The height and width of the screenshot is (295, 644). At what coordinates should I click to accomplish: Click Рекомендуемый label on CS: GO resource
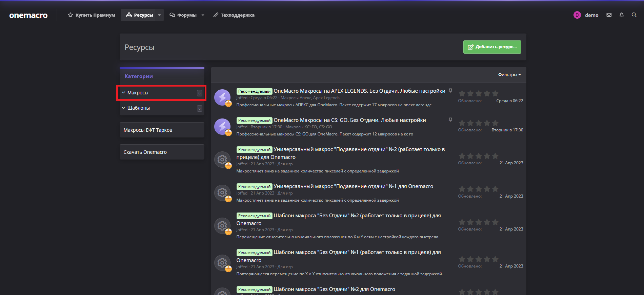coord(254,121)
